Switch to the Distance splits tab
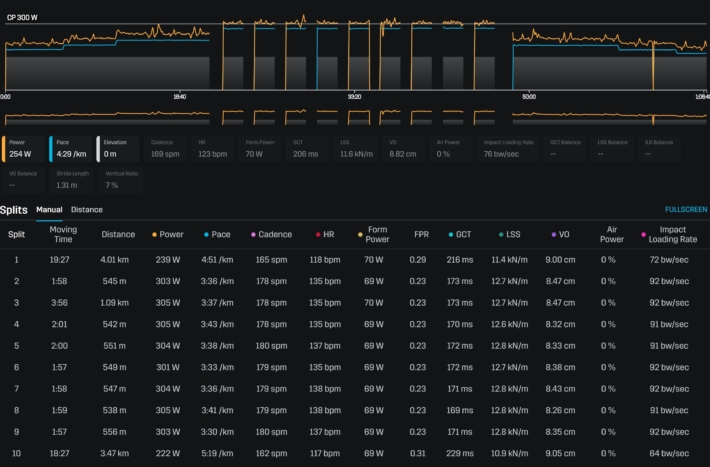The image size is (710, 467). coord(86,210)
